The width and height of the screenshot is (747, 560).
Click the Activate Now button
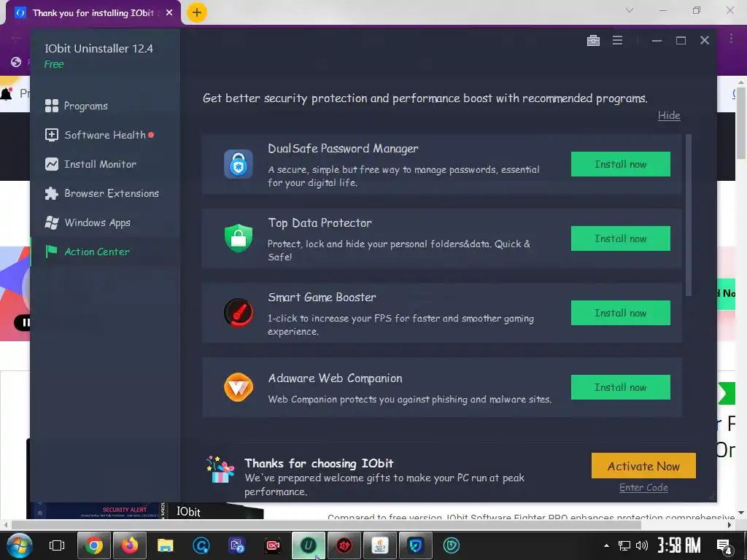pyautogui.click(x=643, y=466)
